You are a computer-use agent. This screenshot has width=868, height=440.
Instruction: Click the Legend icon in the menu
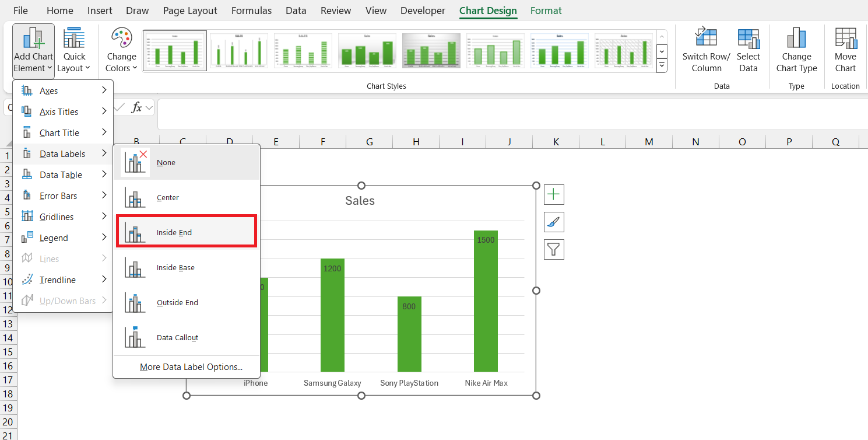click(x=27, y=238)
